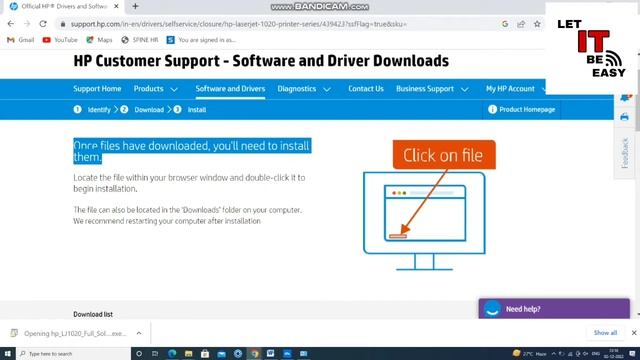Open the Contact Us page
Image resolution: width=640 pixels, height=360 pixels.
click(x=366, y=89)
